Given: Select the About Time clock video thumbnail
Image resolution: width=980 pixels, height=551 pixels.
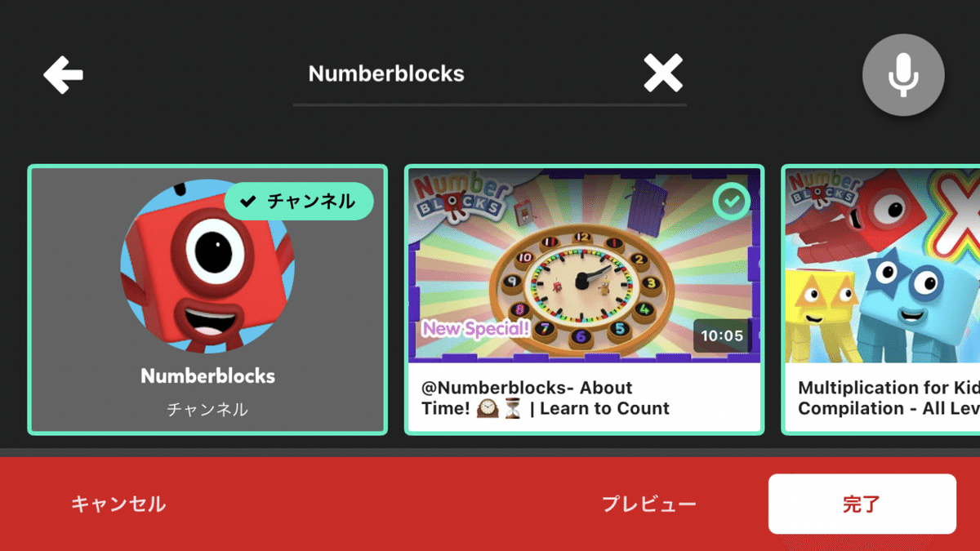Looking at the screenshot, I should (585, 265).
